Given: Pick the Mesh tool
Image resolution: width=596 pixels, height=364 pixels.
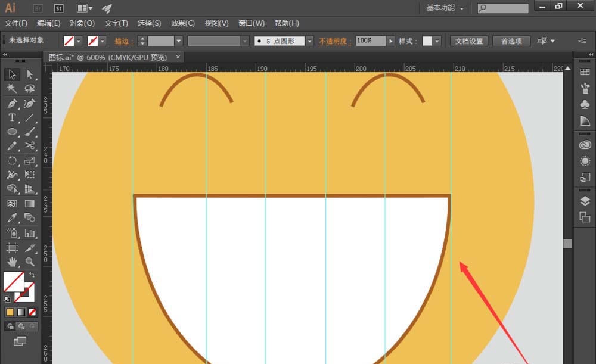Looking at the screenshot, I should 12,204.
